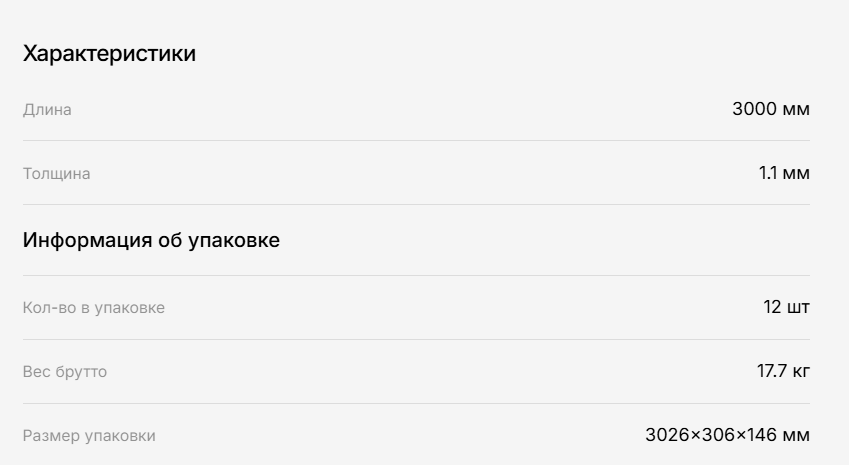The height and width of the screenshot is (465, 849).
Task: Select the Кол-во в упаковке label
Action: pos(94,307)
